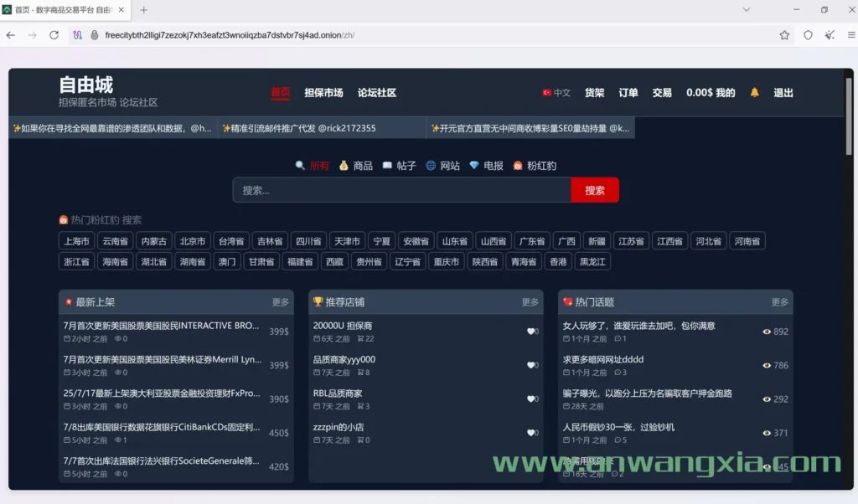Open ticker announcement mentioning @rick2172355

[x=322, y=128]
